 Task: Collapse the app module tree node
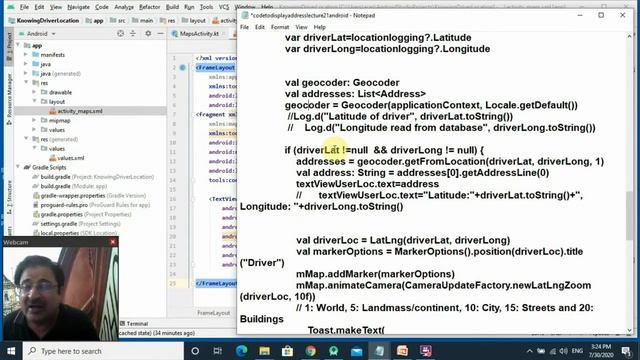coord(18,45)
